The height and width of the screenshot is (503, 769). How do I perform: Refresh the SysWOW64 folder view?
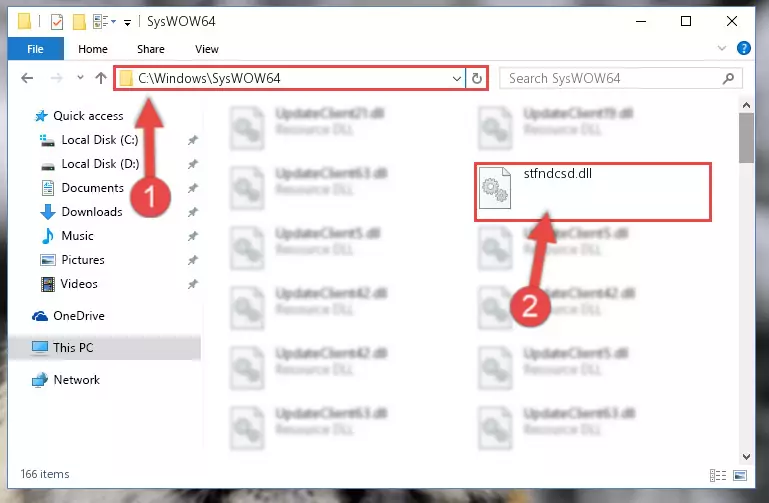tap(477, 78)
